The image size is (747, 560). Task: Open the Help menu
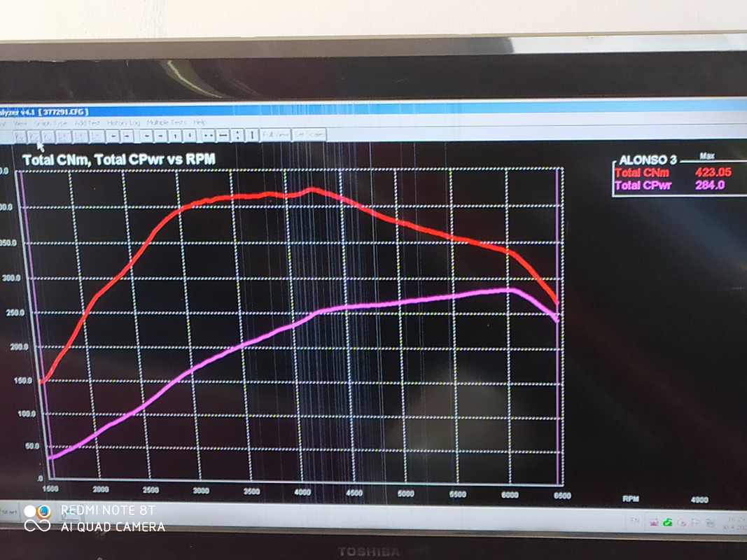tap(200, 122)
